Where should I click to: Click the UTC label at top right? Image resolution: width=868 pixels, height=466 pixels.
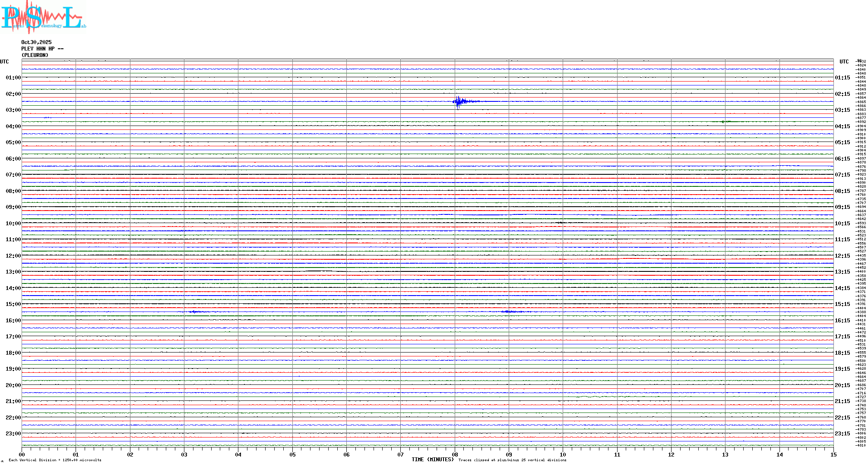coord(844,62)
